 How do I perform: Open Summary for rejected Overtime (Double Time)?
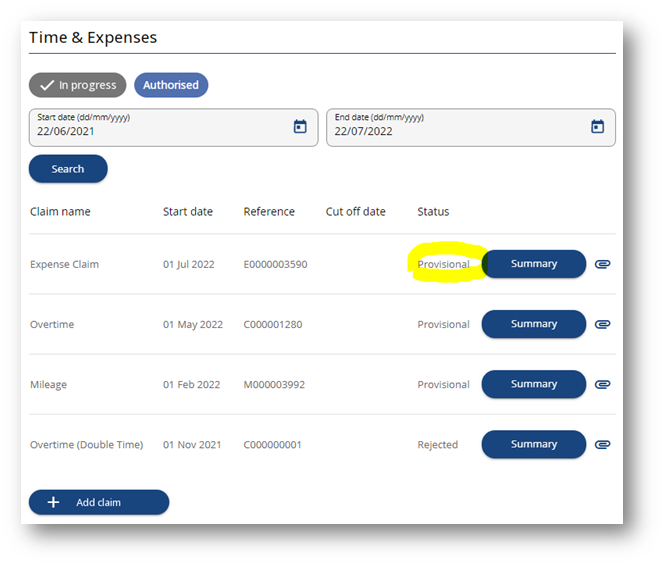[534, 444]
